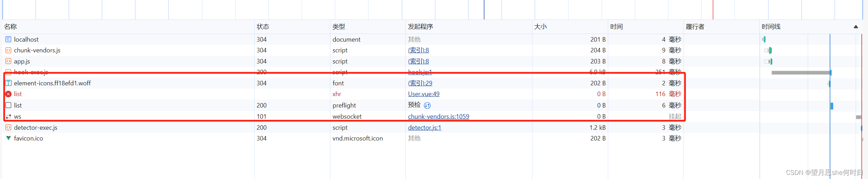This screenshot has height=179, width=868.
Task: Select the list preflight request name
Action: 18,105
